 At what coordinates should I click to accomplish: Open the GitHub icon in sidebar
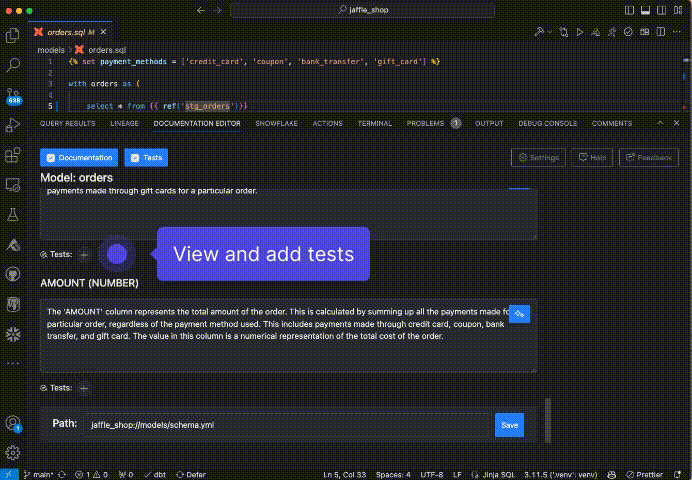pyautogui.click(x=13, y=274)
